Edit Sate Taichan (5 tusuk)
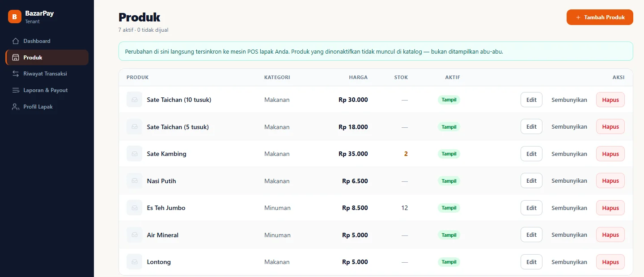 click(531, 127)
